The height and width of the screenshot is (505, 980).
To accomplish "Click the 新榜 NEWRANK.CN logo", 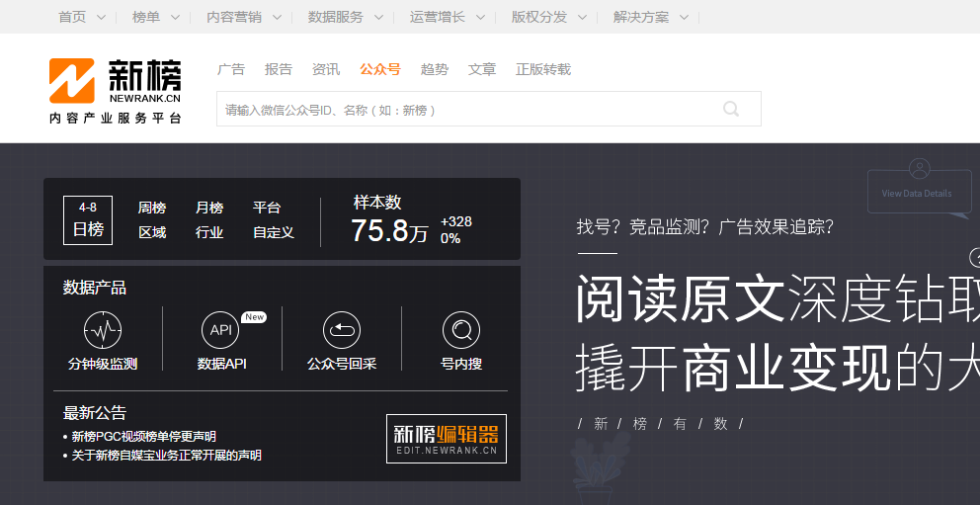I will (x=115, y=81).
